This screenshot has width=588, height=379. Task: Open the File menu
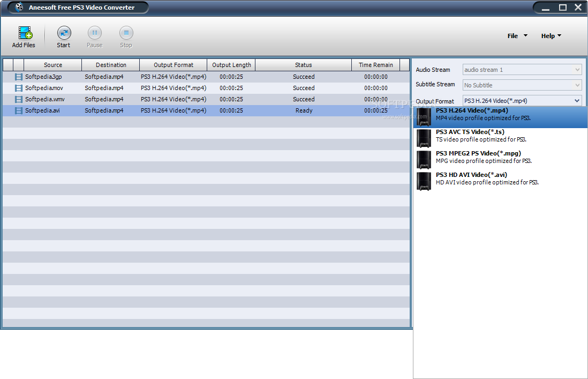point(517,36)
